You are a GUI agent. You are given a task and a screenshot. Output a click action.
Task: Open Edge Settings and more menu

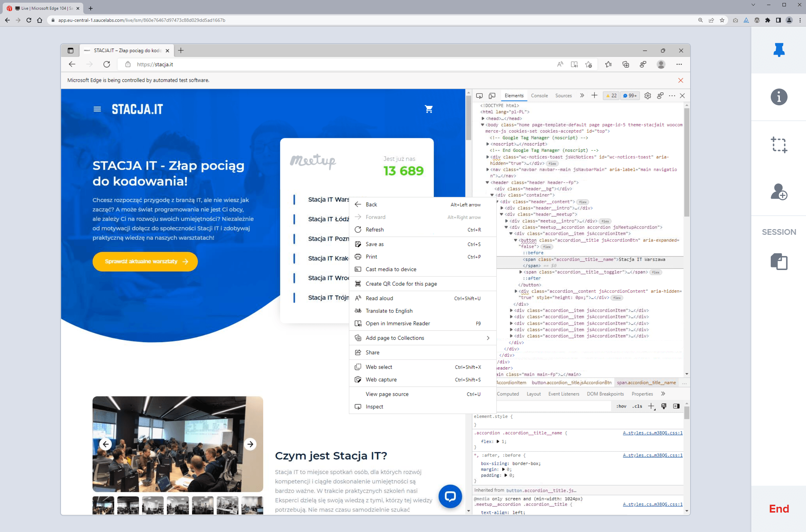pyautogui.click(x=679, y=64)
